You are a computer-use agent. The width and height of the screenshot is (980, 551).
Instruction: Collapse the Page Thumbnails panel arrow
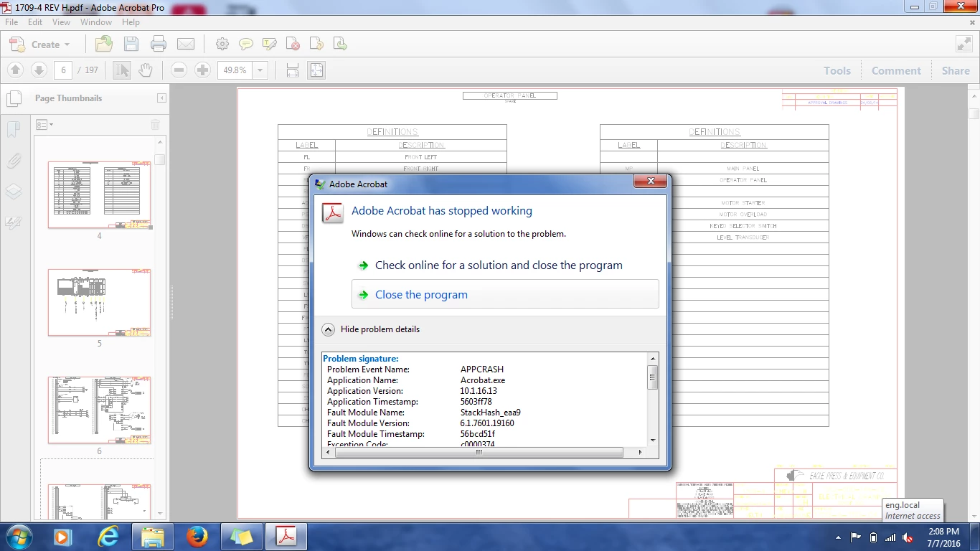coord(162,98)
